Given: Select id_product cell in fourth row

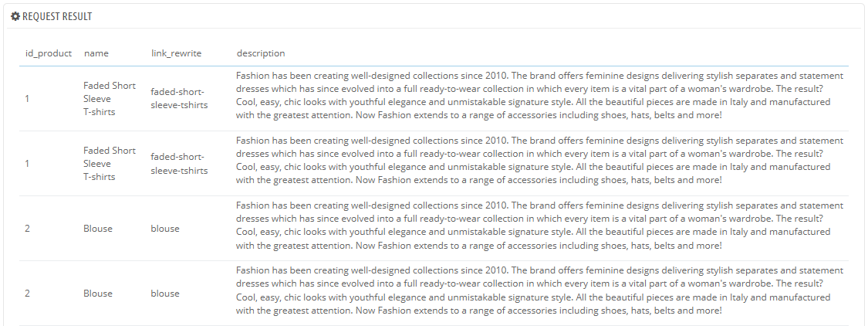Looking at the screenshot, I should coord(28,294).
